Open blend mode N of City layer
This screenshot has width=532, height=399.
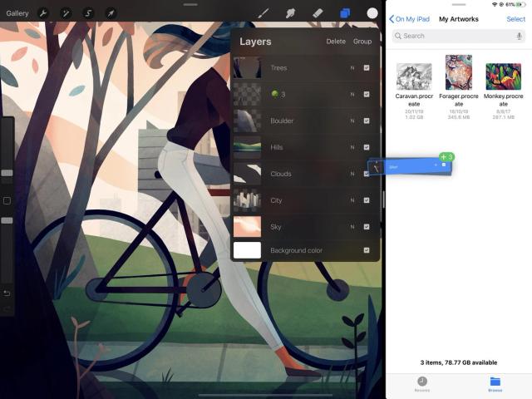point(352,200)
